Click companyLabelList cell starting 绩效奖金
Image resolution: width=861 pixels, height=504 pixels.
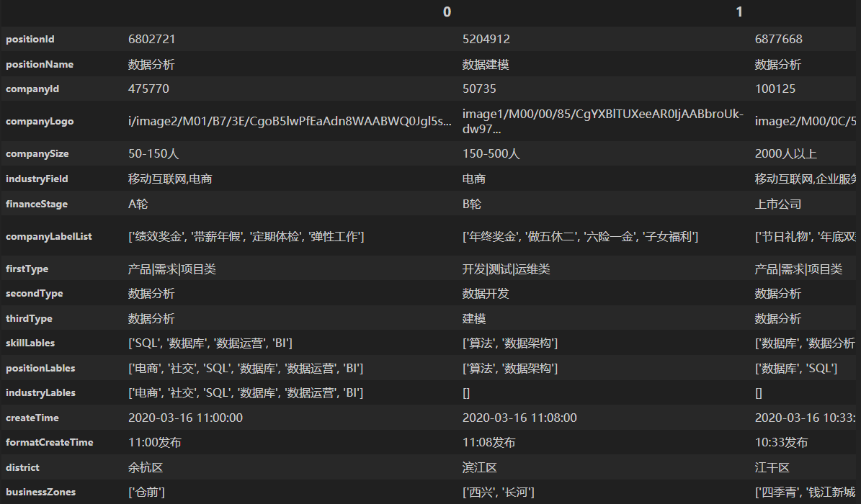click(x=246, y=237)
